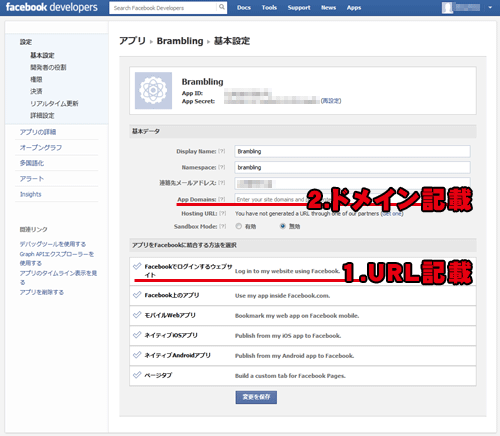Select Sandbox Mode 無効 radio button
The width and height of the screenshot is (500, 436).
(283, 226)
